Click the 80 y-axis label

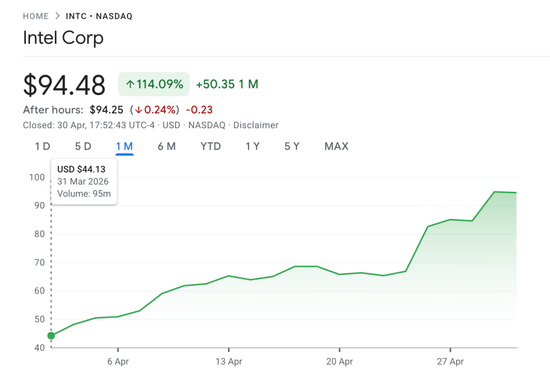(40, 234)
